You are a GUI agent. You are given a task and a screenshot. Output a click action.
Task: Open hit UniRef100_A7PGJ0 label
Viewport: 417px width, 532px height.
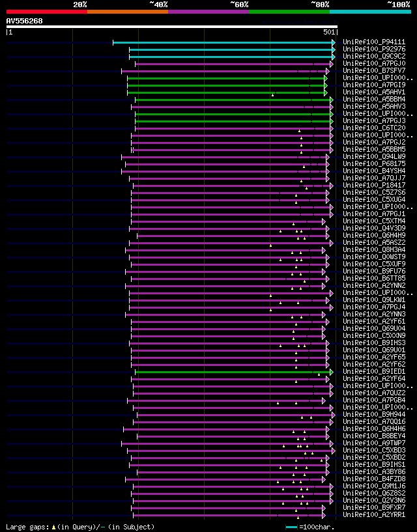[x=374, y=63]
